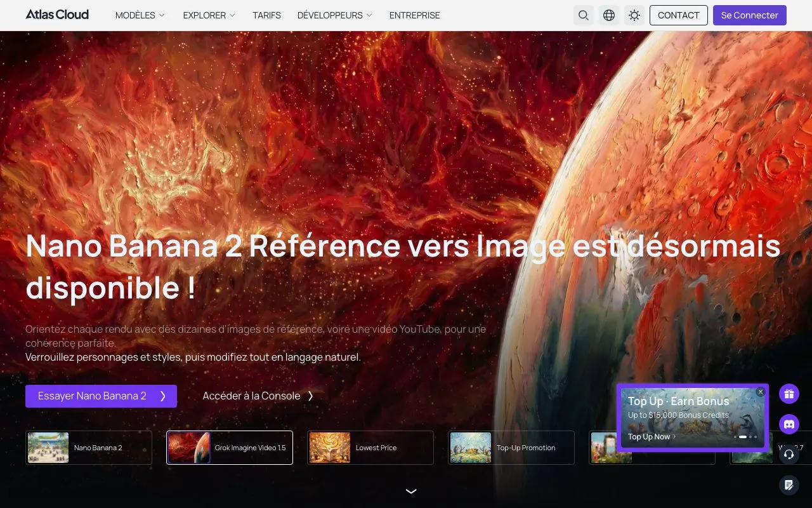Expand the EXPLORER dropdown menu
Screen dimensions: 812x508
click(x=209, y=15)
